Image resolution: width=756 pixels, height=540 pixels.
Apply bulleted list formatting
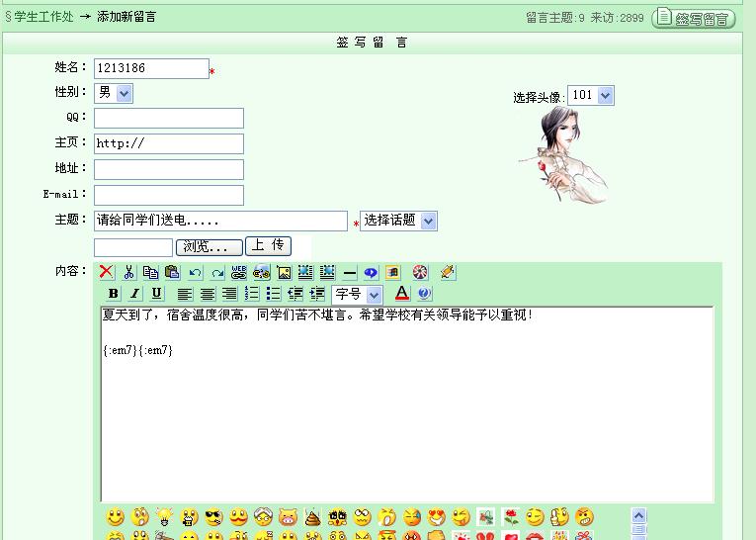[x=273, y=294]
